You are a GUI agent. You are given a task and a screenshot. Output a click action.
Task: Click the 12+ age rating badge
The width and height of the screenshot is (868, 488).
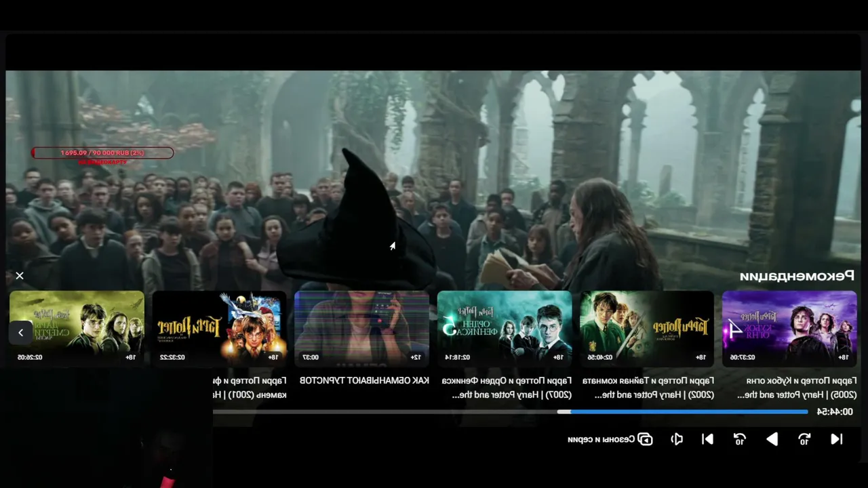point(416,357)
